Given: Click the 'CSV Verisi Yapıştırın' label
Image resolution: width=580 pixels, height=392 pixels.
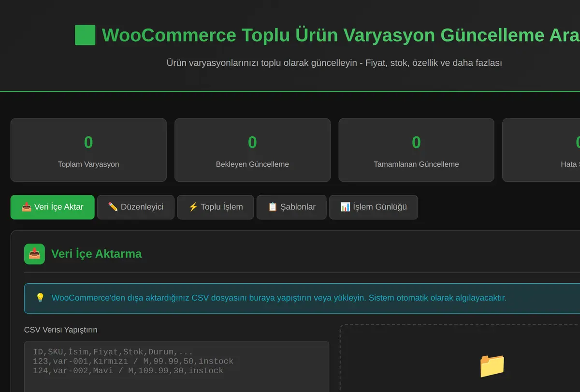Looking at the screenshot, I should pyautogui.click(x=61, y=330).
